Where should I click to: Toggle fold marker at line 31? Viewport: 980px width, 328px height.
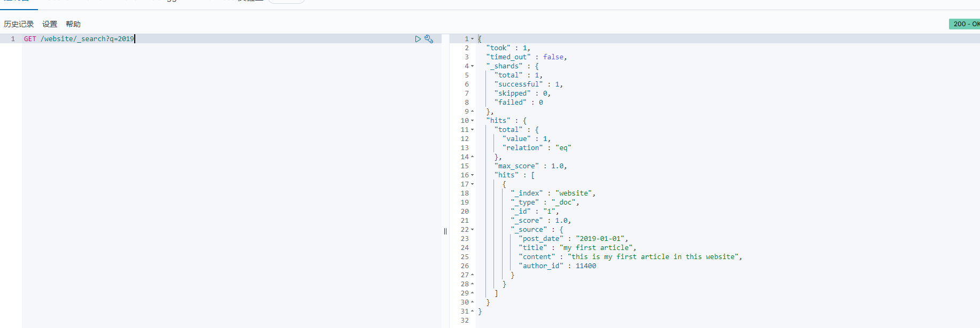473,311
